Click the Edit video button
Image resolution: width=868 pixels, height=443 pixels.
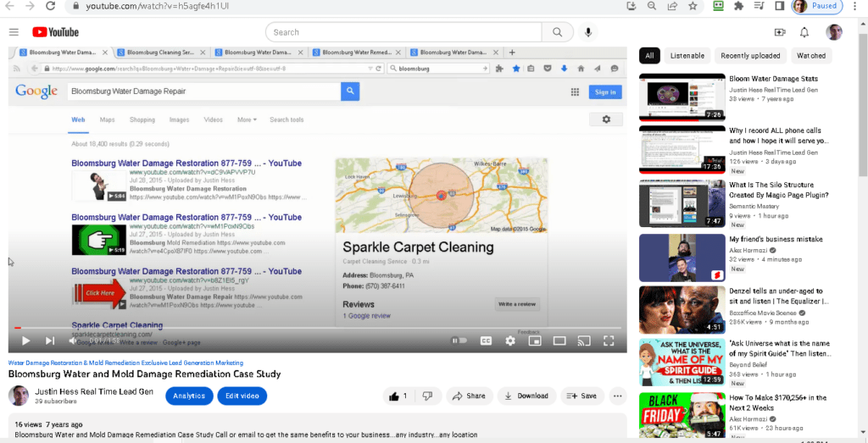pyautogui.click(x=242, y=396)
